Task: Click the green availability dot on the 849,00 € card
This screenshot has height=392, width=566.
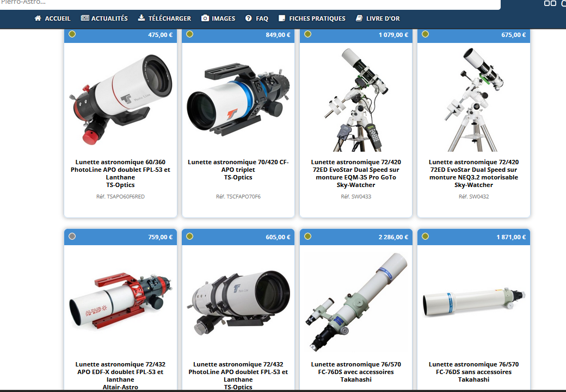Action: (x=190, y=34)
